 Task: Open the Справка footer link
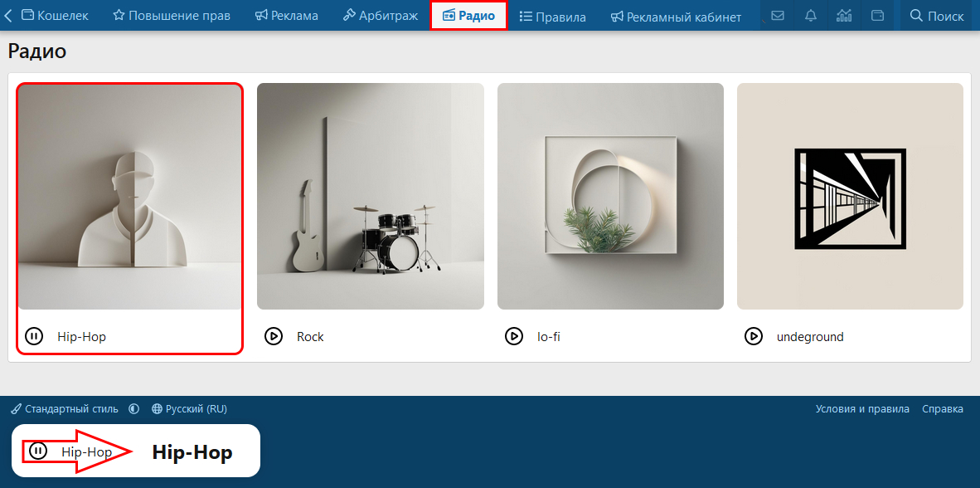click(x=943, y=409)
